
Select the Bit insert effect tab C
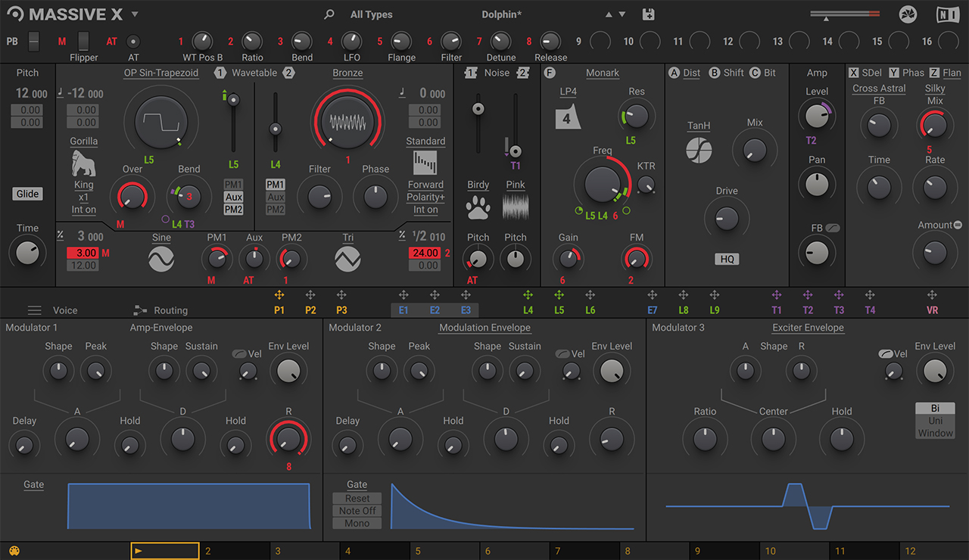click(x=763, y=73)
